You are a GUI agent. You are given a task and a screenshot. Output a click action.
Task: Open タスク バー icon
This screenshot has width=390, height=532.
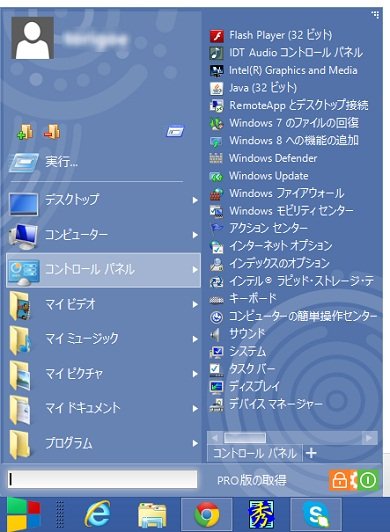point(217,369)
